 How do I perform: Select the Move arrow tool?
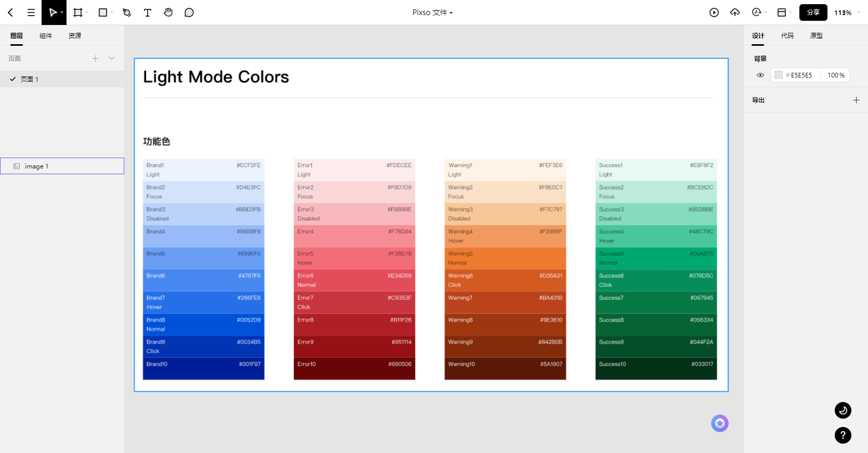(x=52, y=12)
